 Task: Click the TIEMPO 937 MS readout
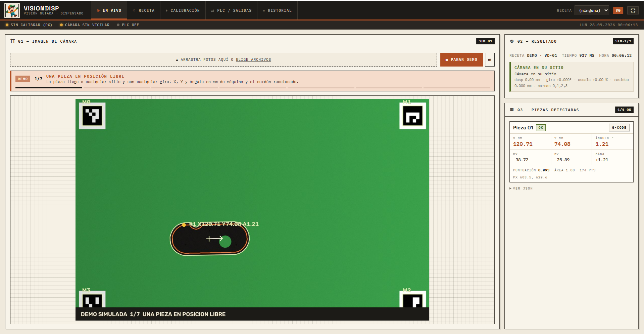[578, 55]
